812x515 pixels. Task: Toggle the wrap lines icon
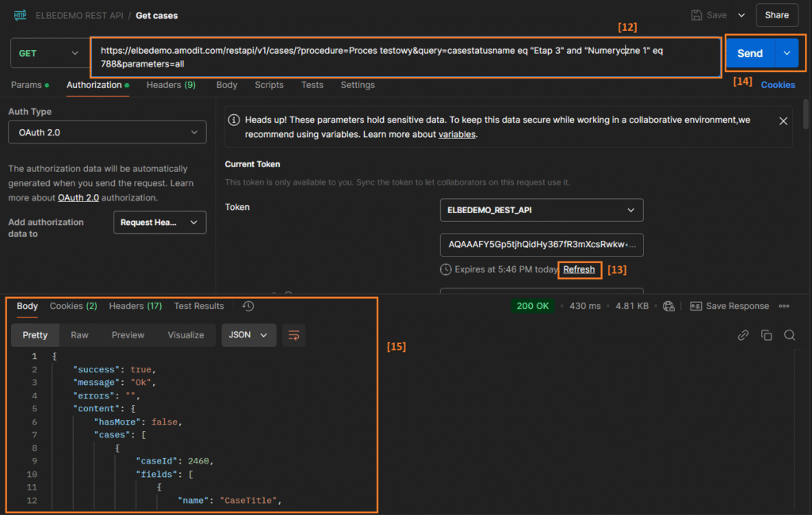point(293,335)
